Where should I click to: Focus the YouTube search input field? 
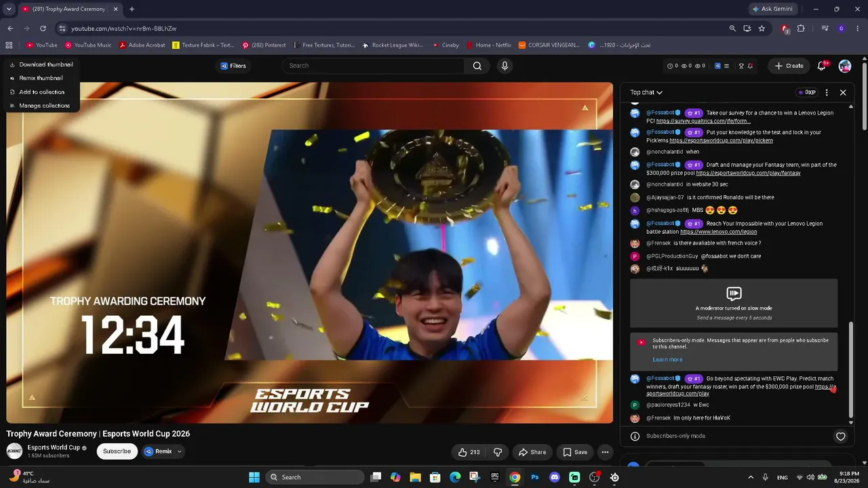[374, 66]
